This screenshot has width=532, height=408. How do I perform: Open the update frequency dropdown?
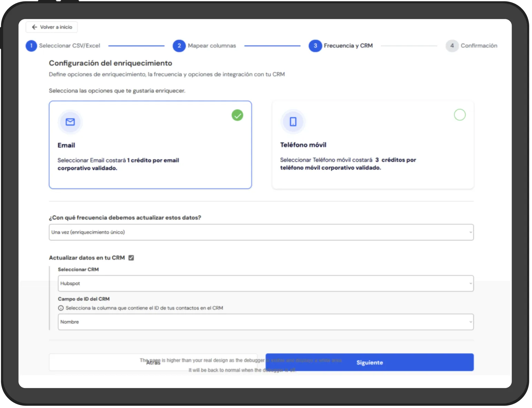pos(261,232)
